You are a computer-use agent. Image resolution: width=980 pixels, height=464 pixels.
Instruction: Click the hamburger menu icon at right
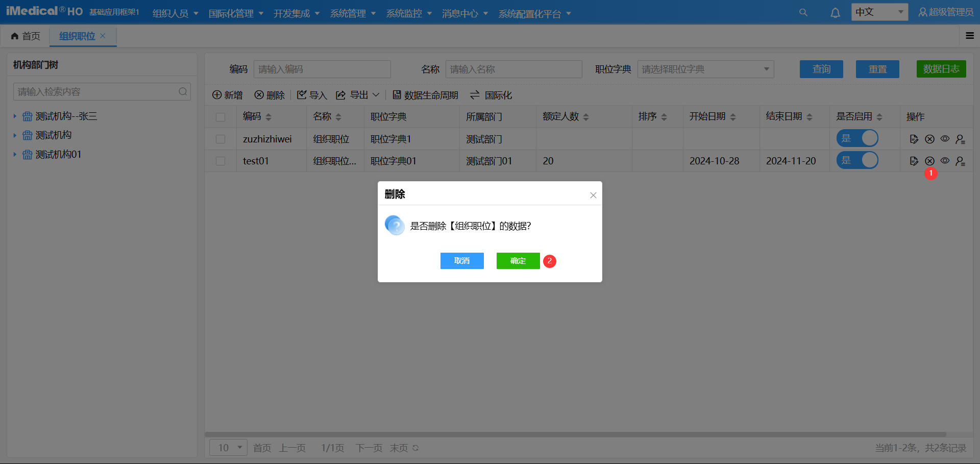pyautogui.click(x=970, y=36)
